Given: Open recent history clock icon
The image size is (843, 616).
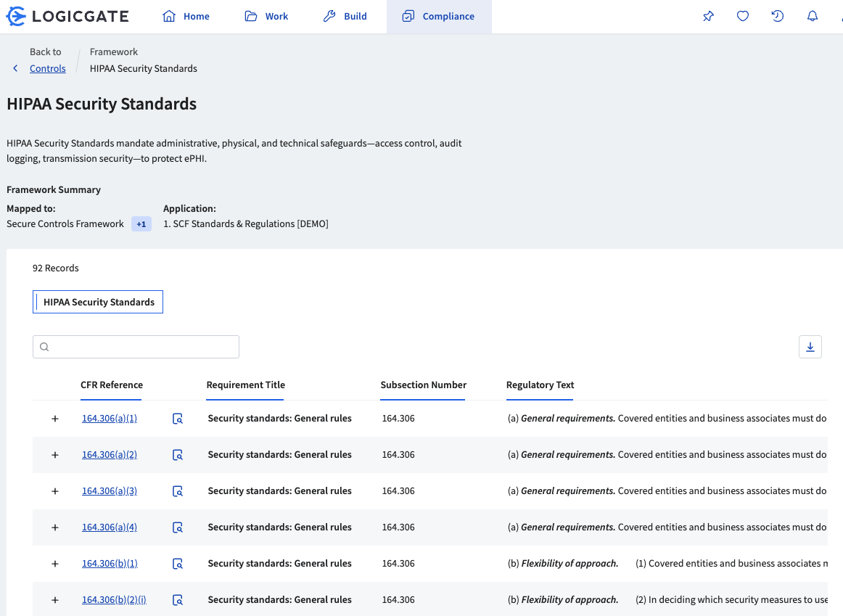Looking at the screenshot, I should click(778, 16).
